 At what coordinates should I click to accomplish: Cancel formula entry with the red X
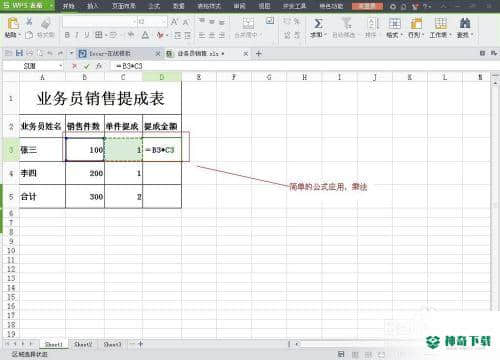75,66
